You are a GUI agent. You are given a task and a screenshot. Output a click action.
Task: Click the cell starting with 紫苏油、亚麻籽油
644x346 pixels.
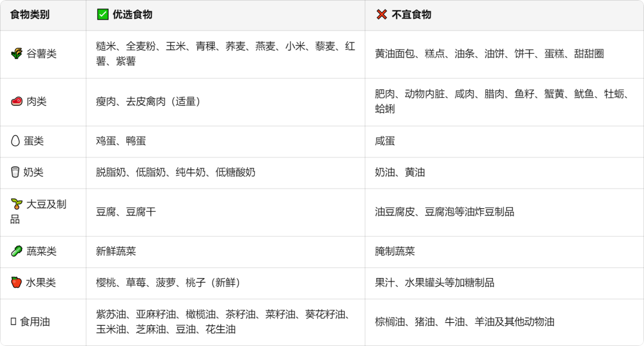click(x=225, y=322)
